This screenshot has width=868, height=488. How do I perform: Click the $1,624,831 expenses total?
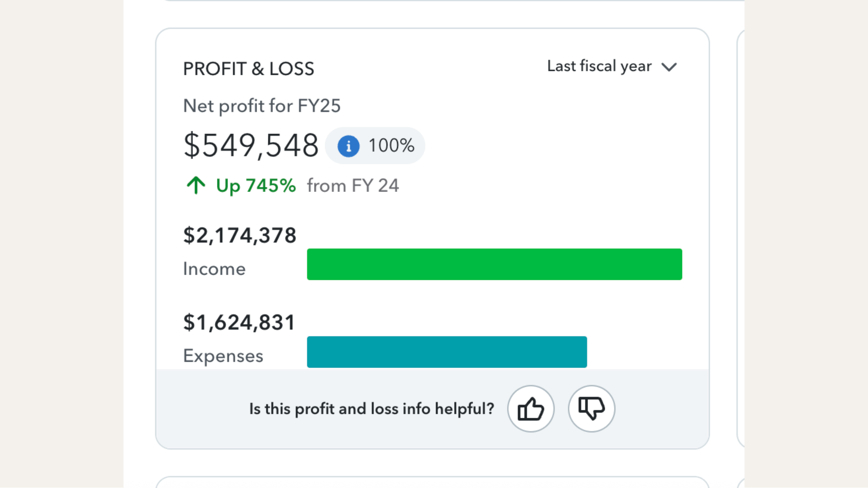239,322
